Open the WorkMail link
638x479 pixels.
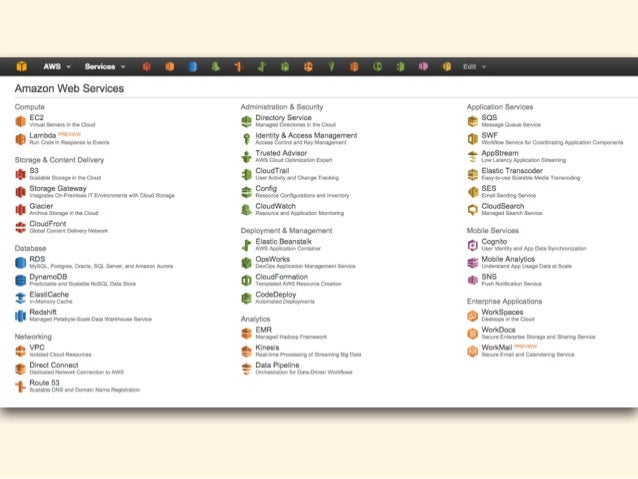(x=496, y=347)
